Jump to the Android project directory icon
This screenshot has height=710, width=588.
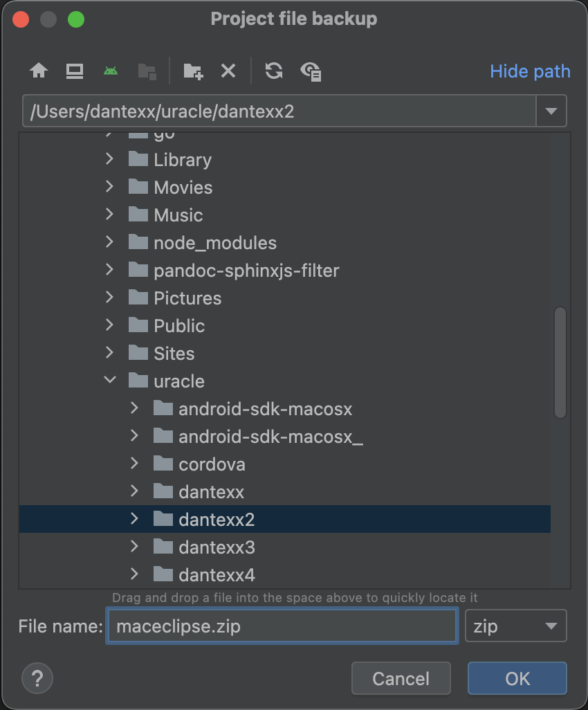(110, 71)
